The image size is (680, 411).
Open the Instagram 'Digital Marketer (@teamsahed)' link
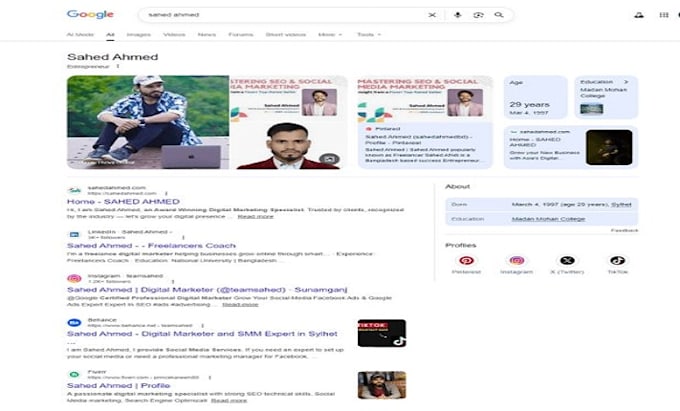tap(207, 290)
